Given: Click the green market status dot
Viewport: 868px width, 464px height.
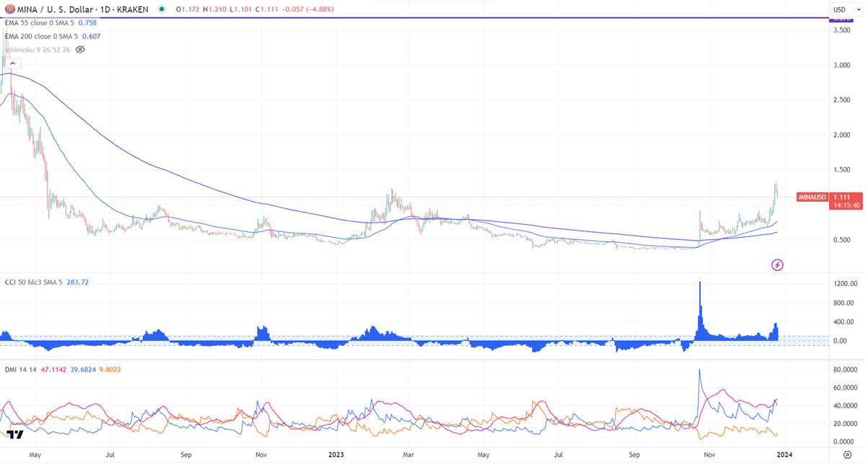Looking at the screenshot, I should pyautogui.click(x=161, y=9).
